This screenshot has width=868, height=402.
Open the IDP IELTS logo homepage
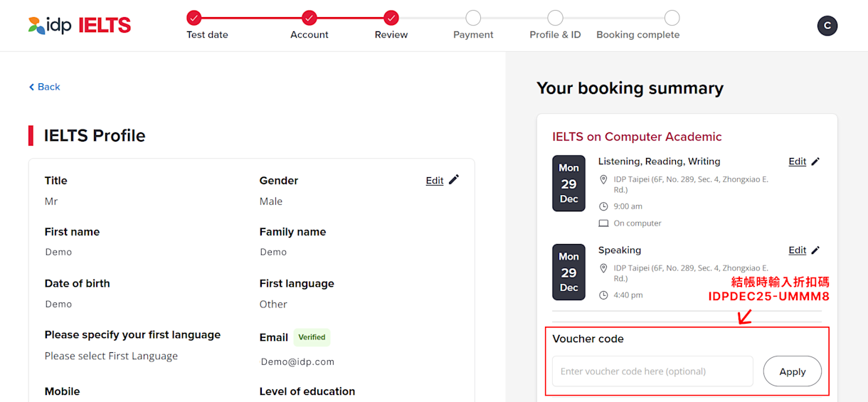79,26
